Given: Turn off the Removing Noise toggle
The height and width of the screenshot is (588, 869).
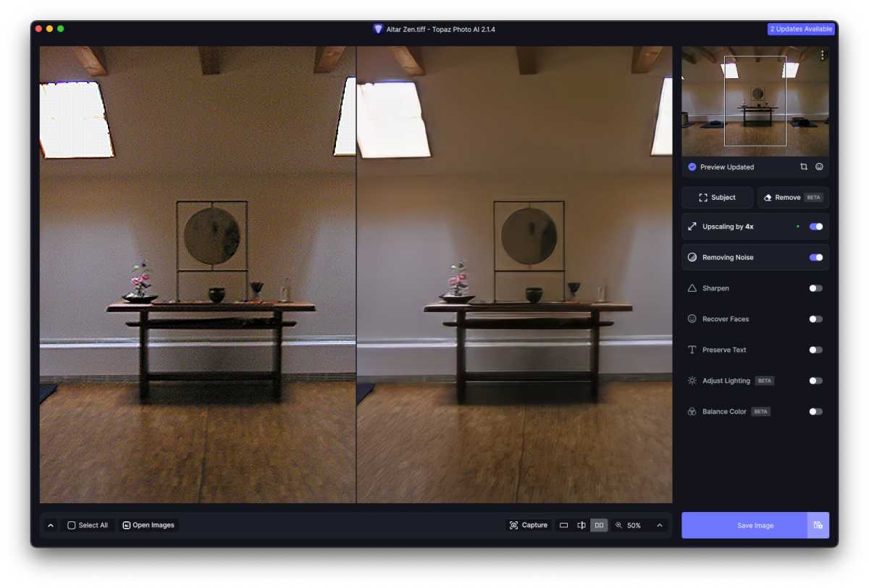Looking at the screenshot, I should [816, 257].
